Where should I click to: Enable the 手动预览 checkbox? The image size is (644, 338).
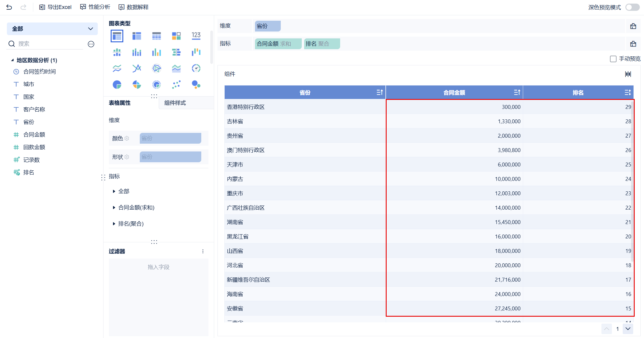coord(613,59)
